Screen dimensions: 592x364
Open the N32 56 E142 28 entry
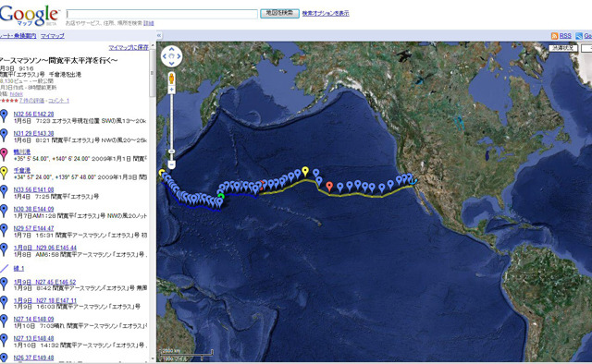click(33, 114)
